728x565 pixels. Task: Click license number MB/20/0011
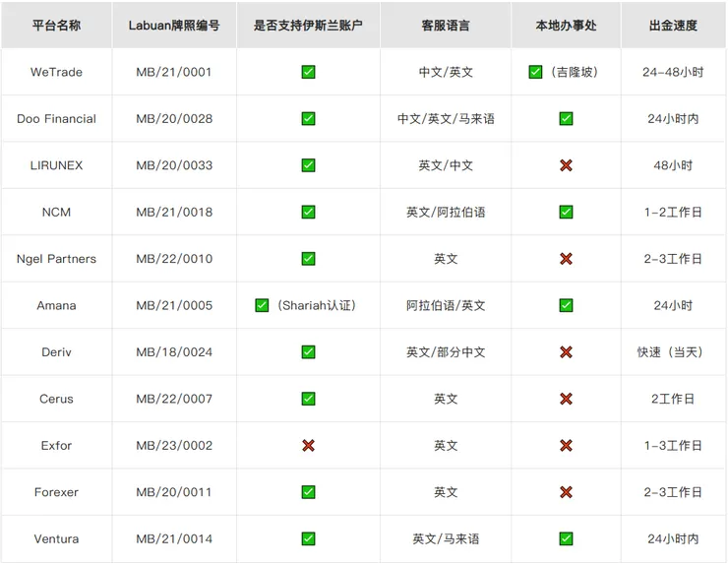pos(174,492)
